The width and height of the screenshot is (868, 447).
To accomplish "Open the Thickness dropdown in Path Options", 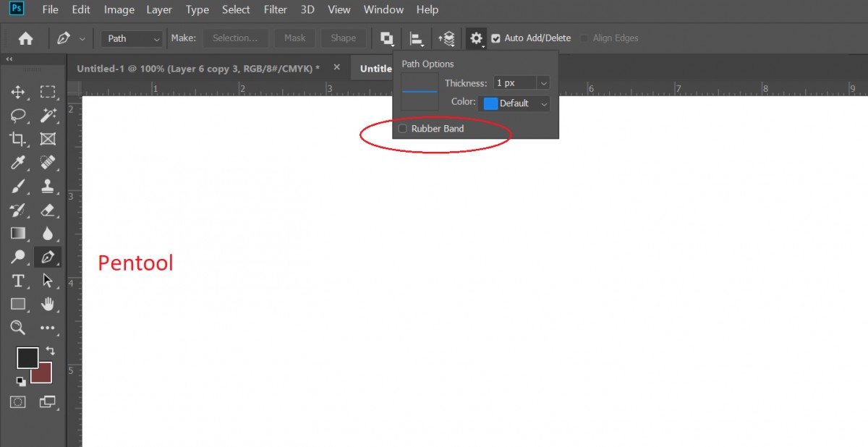I will click(x=543, y=82).
